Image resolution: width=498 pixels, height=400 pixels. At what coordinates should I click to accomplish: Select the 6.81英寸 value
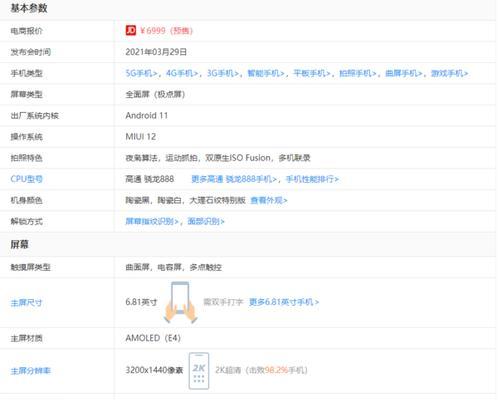pyautogui.click(x=141, y=302)
